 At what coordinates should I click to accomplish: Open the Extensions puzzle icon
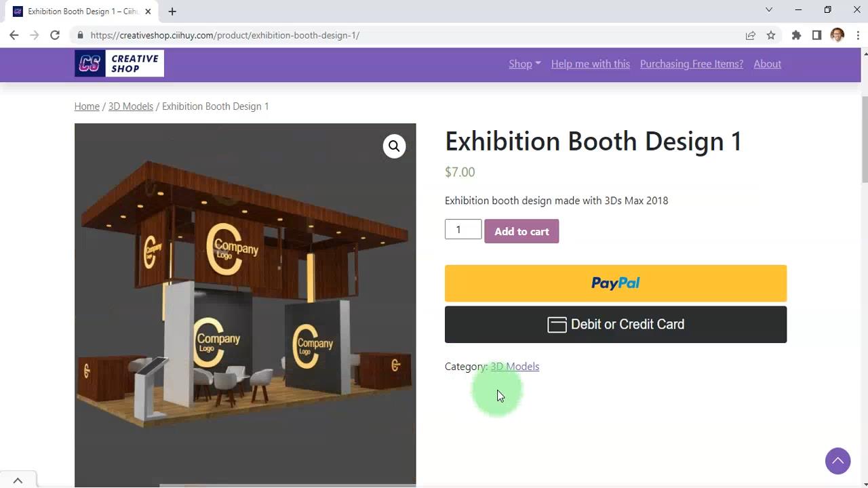coord(796,35)
